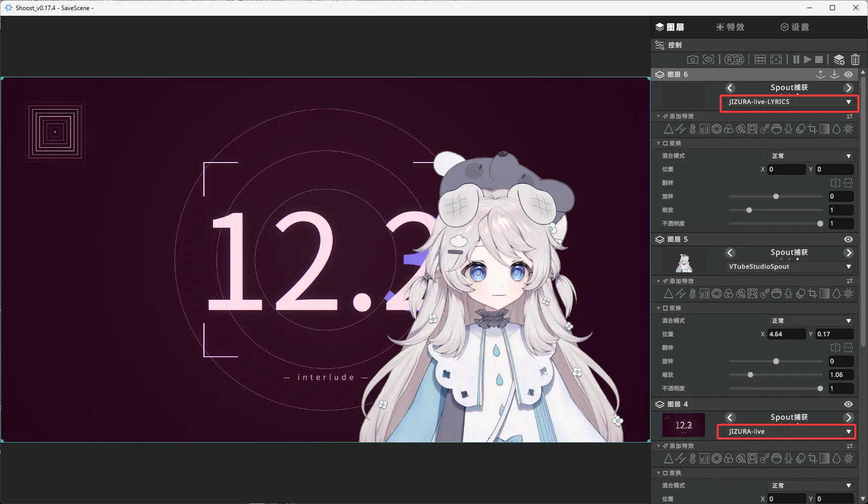Click the play button in control toolbar

808,59
